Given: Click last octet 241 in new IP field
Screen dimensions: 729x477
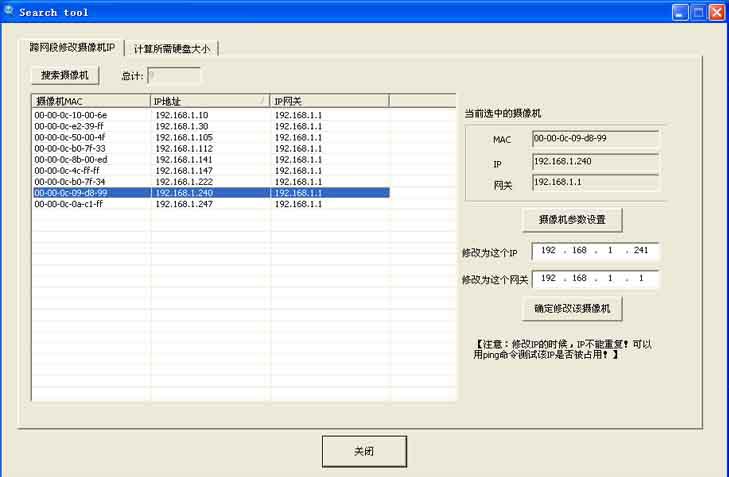Looking at the screenshot, I should pos(640,251).
